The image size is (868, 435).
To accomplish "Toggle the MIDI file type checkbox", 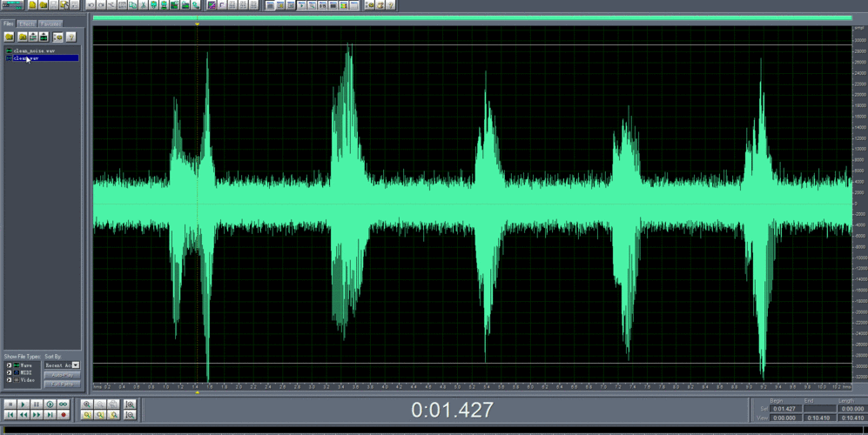I will click(10, 372).
